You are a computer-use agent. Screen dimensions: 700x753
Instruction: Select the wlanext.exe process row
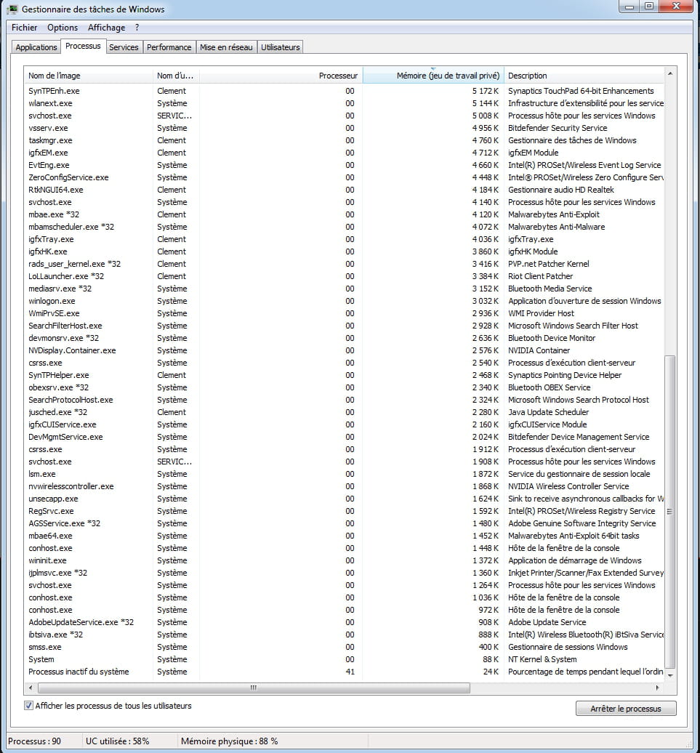pos(344,103)
